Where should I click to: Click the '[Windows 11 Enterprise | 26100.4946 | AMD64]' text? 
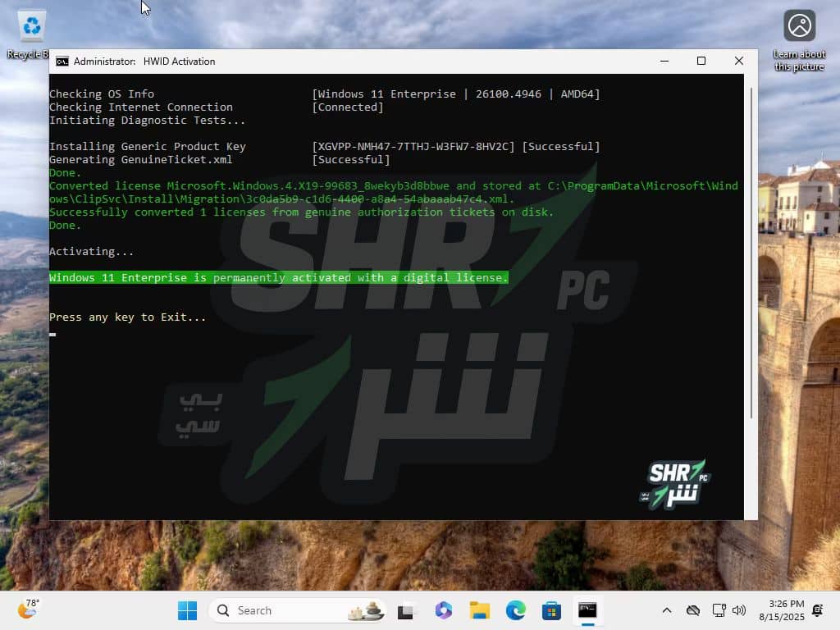pos(456,94)
